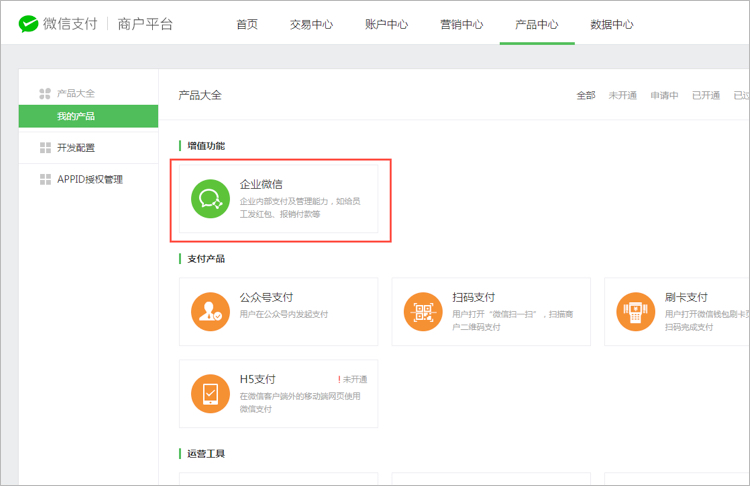Open the 企业微信 product title
The height and width of the screenshot is (486, 750).
coord(261,184)
